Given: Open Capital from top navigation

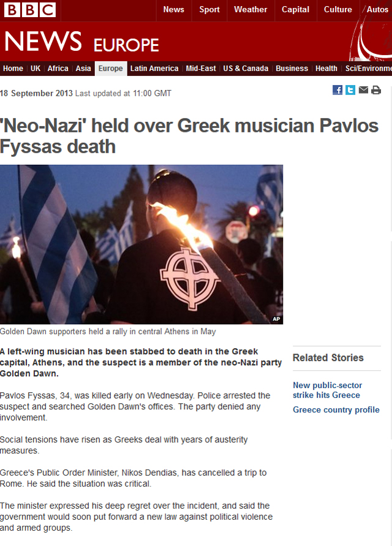Looking at the screenshot, I should click(295, 10).
